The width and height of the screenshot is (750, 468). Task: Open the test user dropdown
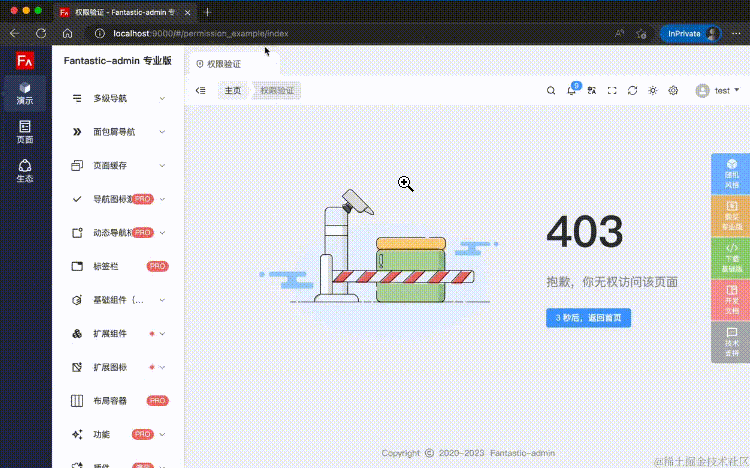717,90
